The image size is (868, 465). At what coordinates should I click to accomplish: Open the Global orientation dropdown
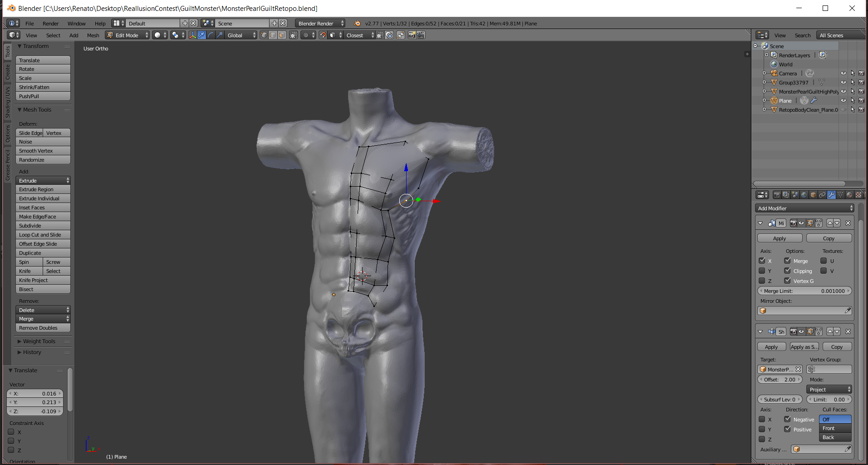241,35
